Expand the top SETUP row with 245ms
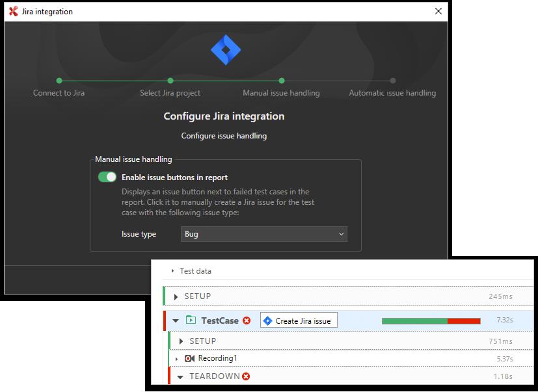 (176, 296)
